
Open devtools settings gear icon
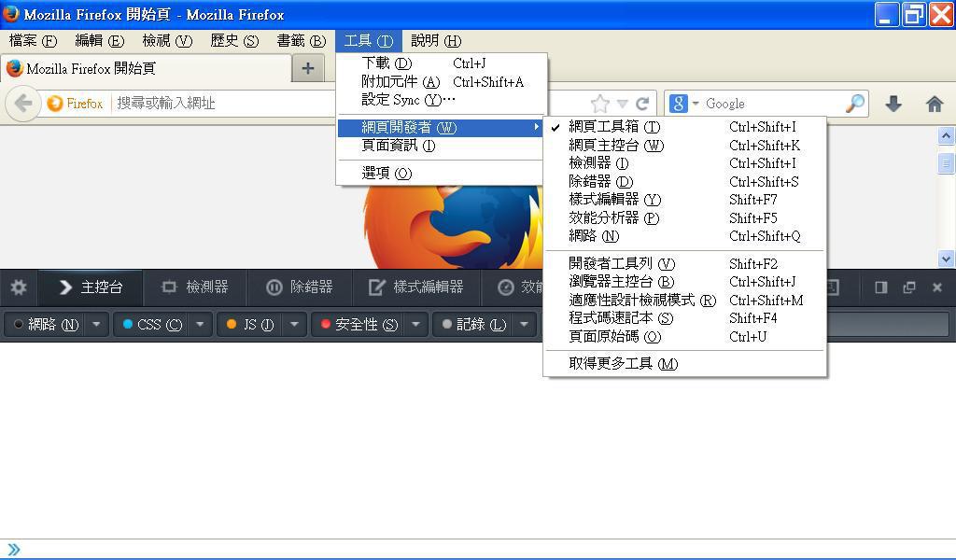[19, 287]
